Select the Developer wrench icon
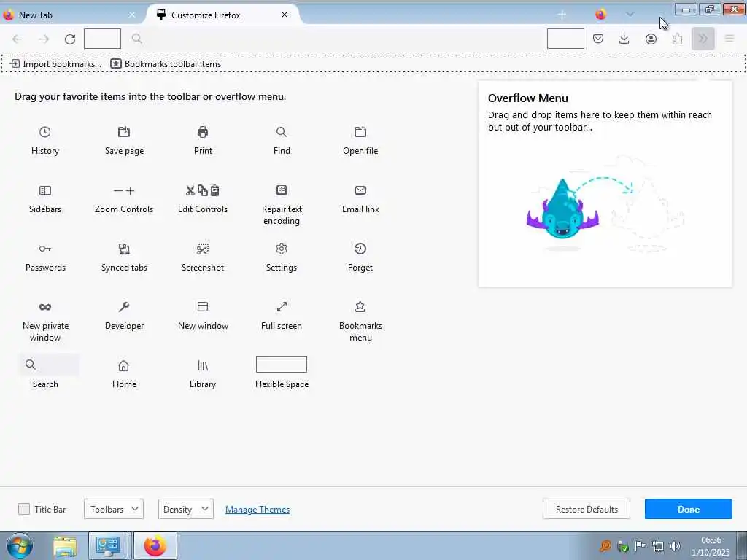This screenshot has width=747, height=560. [x=124, y=307]
